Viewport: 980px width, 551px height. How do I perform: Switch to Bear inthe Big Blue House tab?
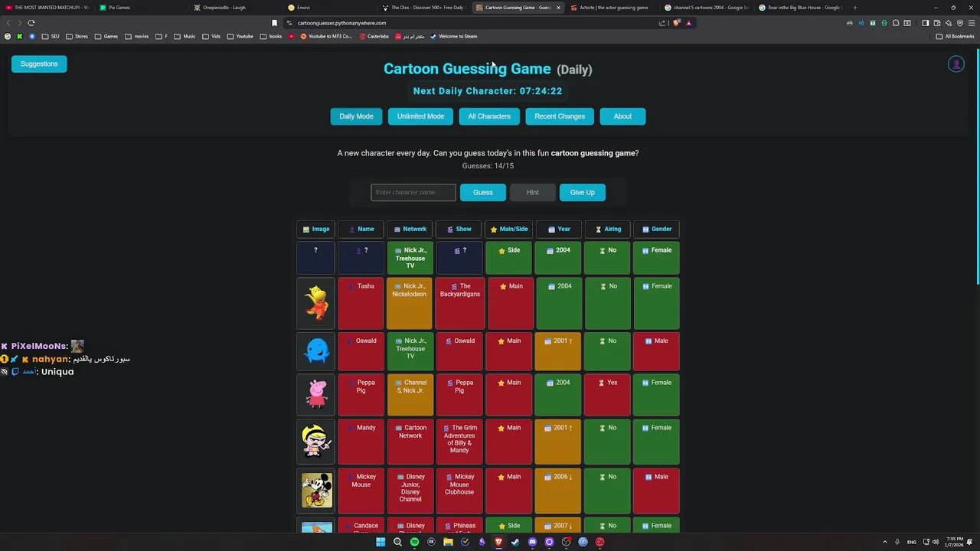click(x=800, y=8)
